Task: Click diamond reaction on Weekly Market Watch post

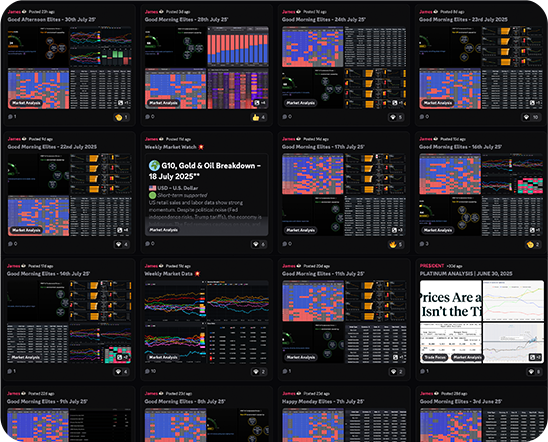Action: click(x=259, y=245)
